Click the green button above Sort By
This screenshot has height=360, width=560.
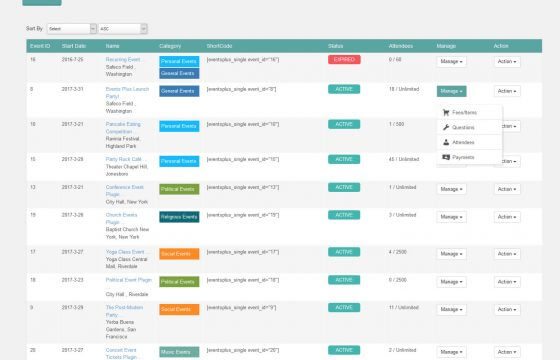click(x=42, y=2)
